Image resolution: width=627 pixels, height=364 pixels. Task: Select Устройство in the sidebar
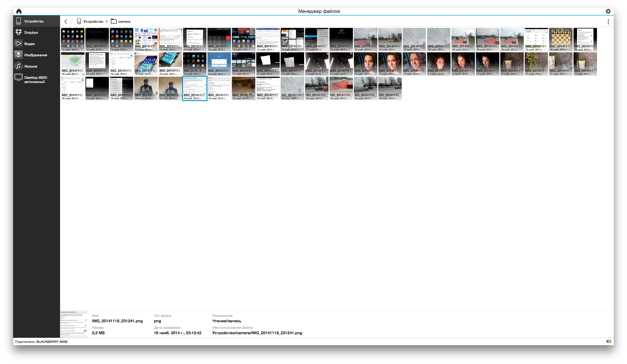coord(34,21)
